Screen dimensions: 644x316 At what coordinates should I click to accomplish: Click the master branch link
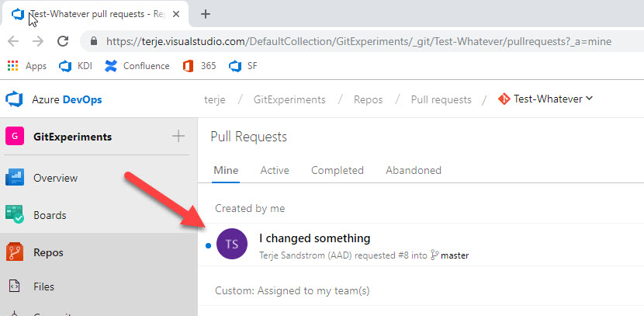coord(454,255)
